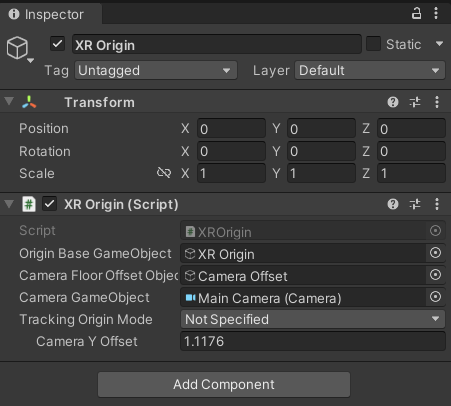
Task: Open XR Origin script presets
Action: coord(415,204)
